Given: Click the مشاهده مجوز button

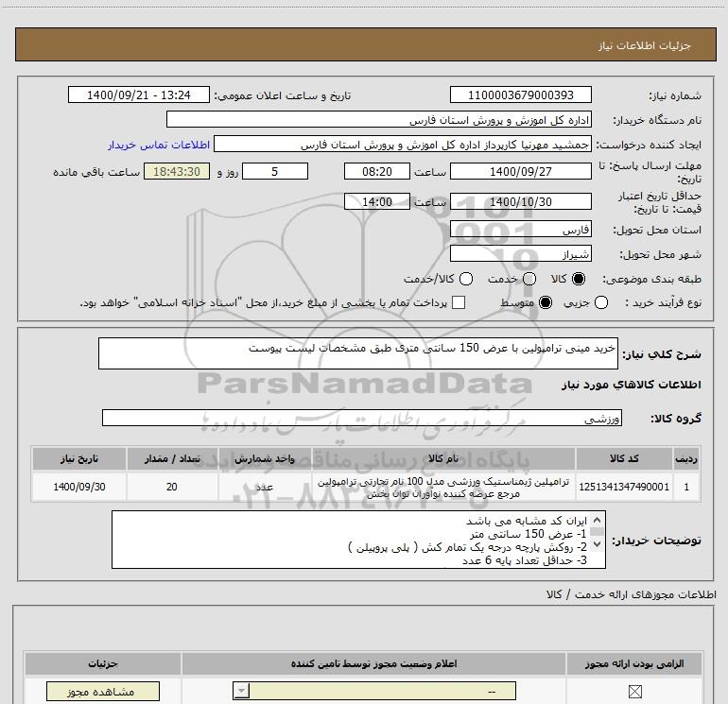Looking at the screenshot, I should (x=103, y=692).
